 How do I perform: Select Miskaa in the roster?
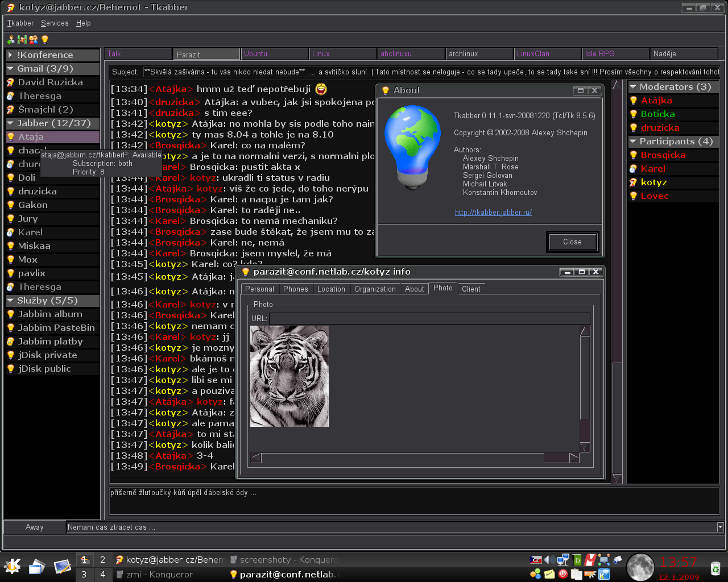tap(52, 246)
